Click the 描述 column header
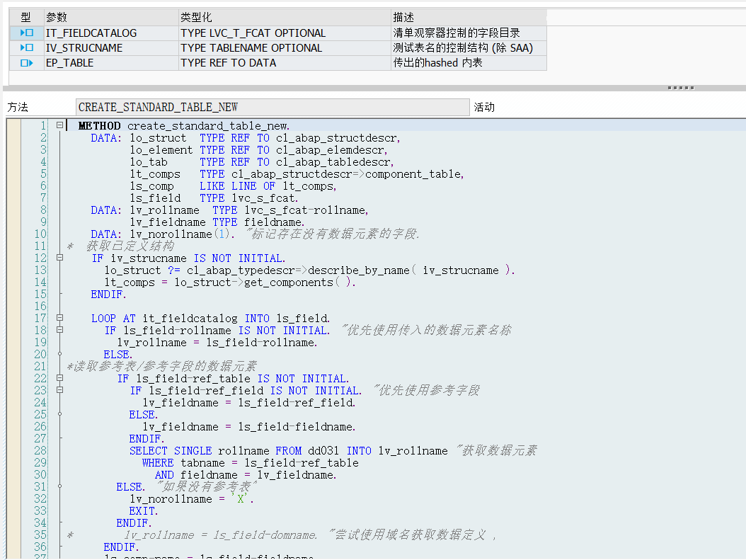The image size is (746, 560). coord(469,18)
